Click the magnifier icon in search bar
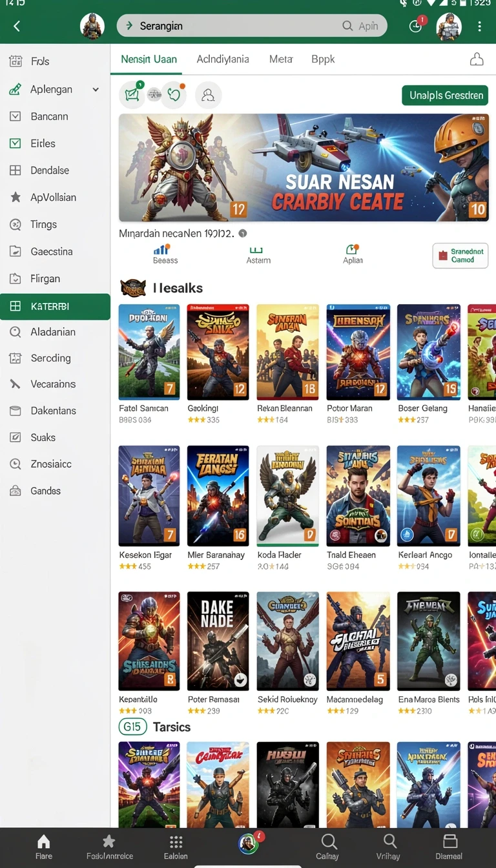496x868 pixels. coord(347,26)
